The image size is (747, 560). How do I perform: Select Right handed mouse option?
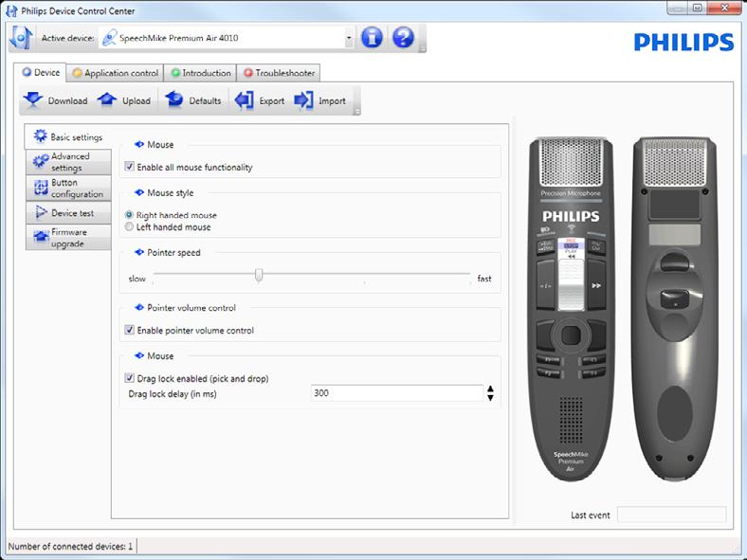[129, 215]
